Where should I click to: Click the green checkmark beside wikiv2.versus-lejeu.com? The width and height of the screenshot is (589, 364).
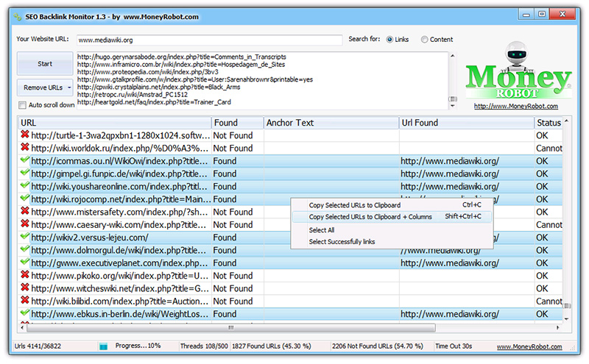pos(25,236)
